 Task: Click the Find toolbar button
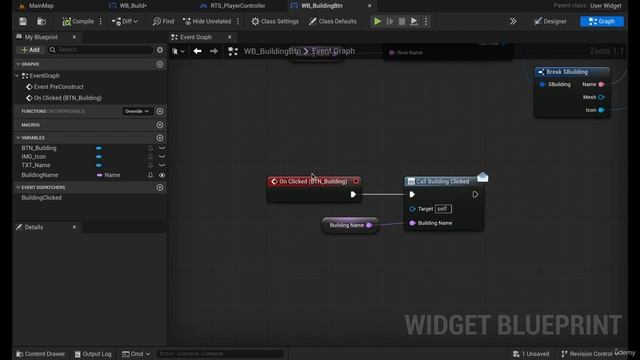(x=163, y=21)
